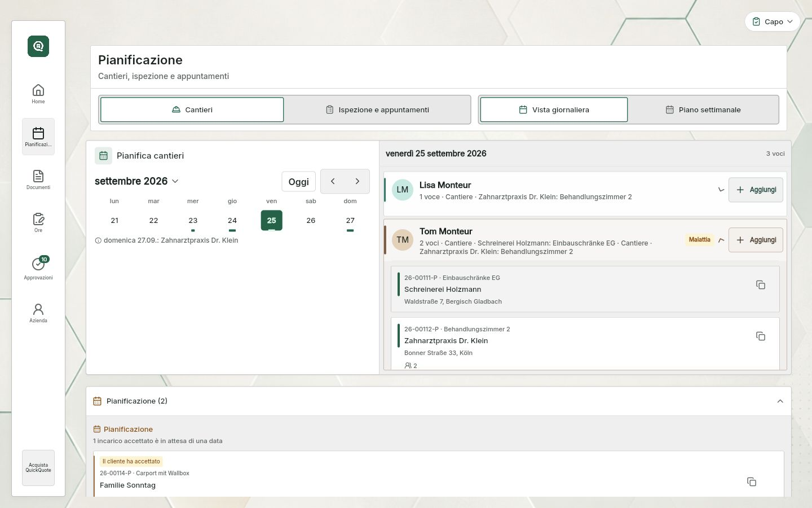Select day 22 in calendar

[x=153, y=221]
